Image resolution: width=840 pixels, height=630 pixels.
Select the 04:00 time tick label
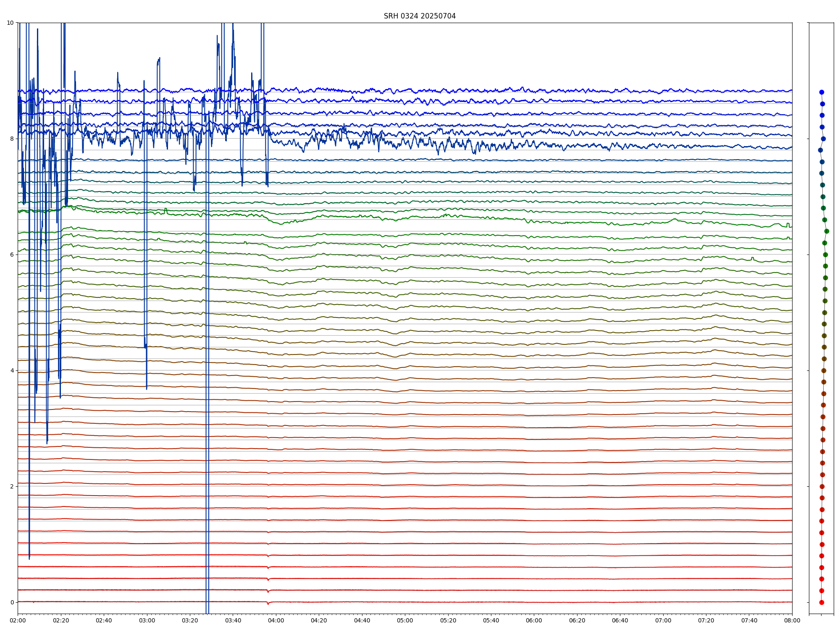(276, 620)
